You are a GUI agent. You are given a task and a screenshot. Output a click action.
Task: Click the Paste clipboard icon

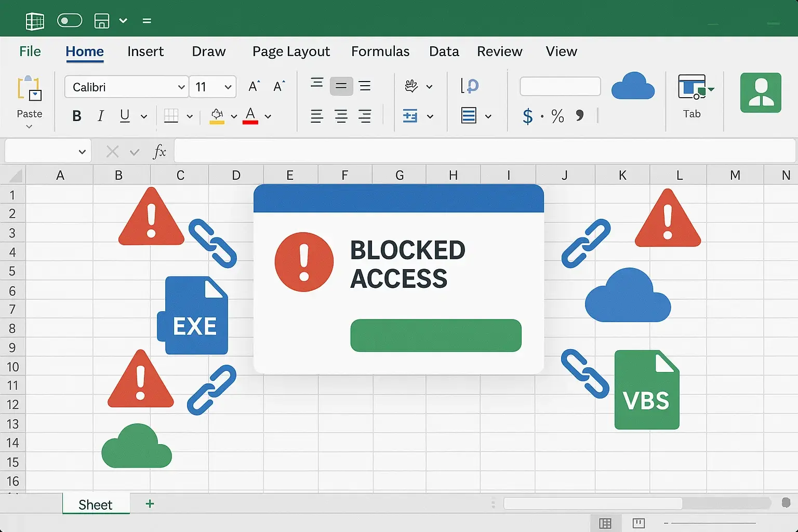(30, 88)
